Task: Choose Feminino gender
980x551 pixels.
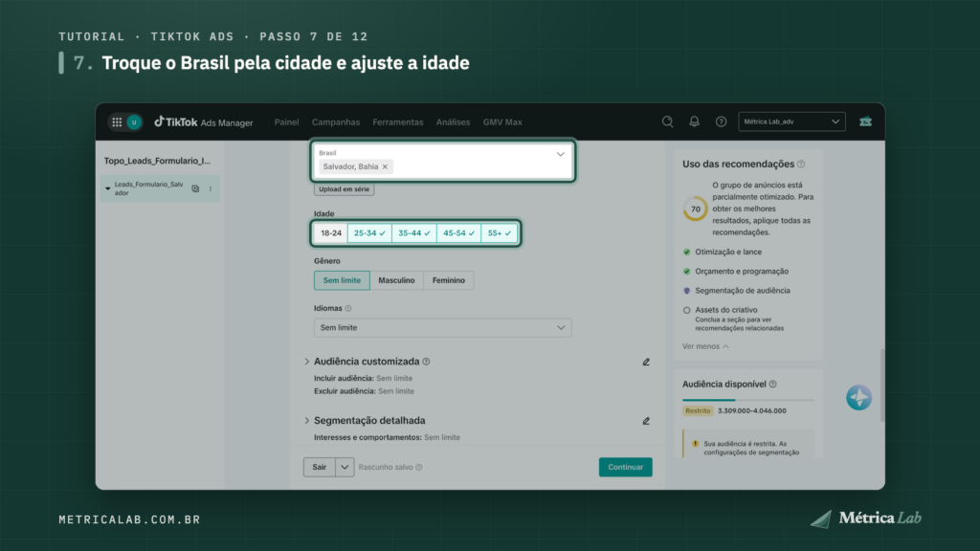Action: coord(449,280)
